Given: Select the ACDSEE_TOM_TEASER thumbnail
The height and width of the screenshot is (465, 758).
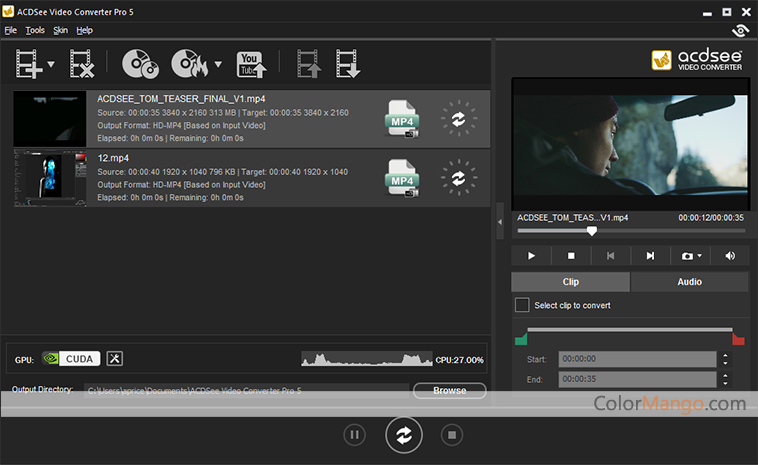Looking at the screenshot, I should (50, 118).
